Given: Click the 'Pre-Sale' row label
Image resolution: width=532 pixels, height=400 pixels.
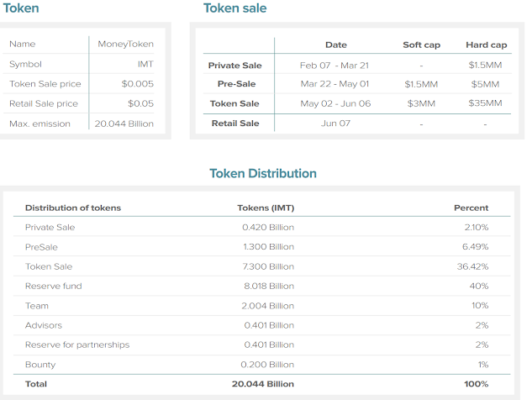Looking at the screenshot, I should pyautogui.click(x=236, y=83).
